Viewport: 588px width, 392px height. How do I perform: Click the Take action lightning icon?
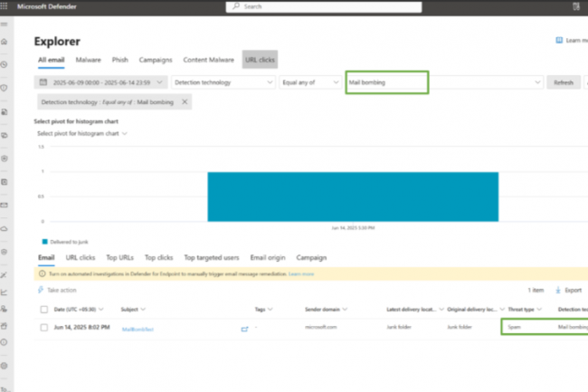pos(41,290)
